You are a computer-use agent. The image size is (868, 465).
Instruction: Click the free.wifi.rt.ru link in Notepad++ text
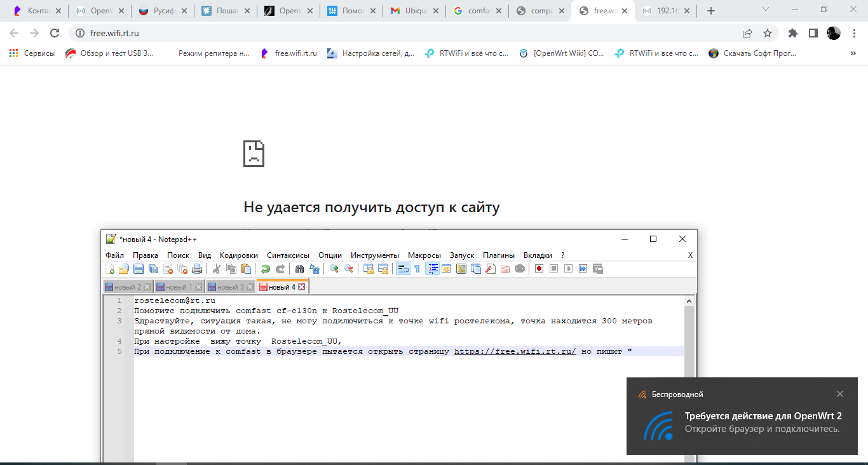[x=515, y=351]
